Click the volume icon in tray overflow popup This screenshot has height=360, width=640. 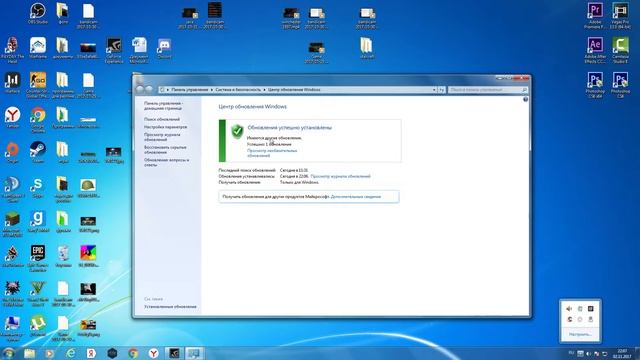569,309
